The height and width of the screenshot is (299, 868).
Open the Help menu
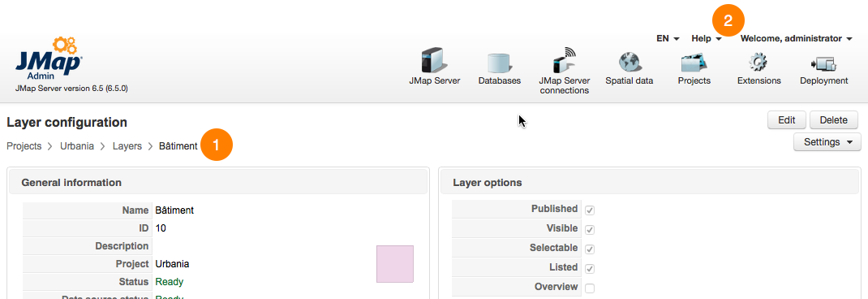point(707,38)
